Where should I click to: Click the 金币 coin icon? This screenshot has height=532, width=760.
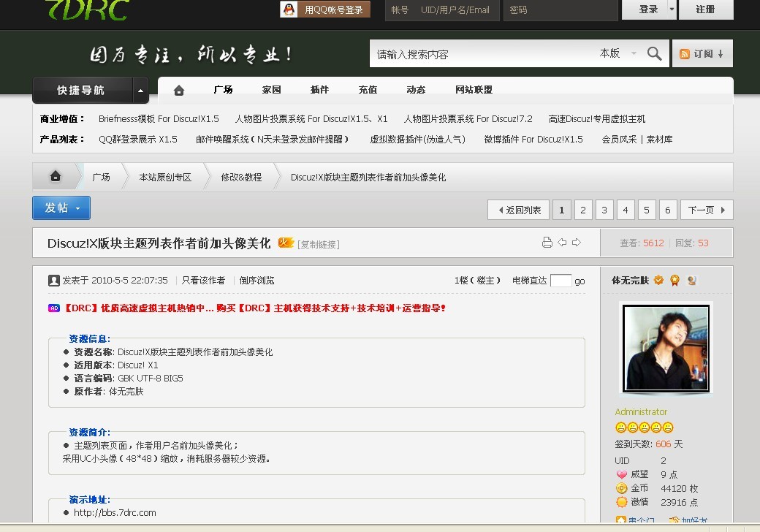coord(621,488)
